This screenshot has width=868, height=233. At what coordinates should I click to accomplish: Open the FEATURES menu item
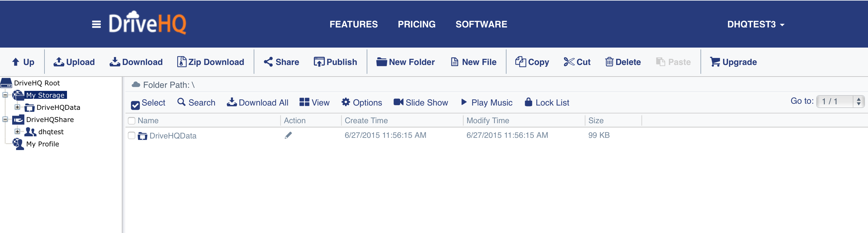[x=354, y=24]
